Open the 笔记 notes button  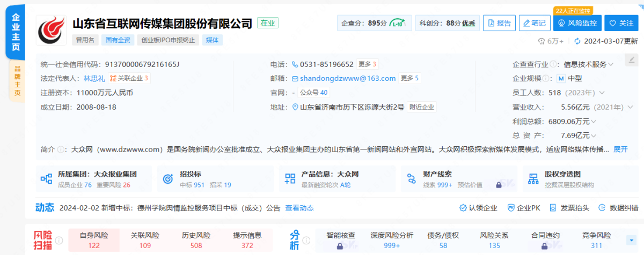click(534, 23)
